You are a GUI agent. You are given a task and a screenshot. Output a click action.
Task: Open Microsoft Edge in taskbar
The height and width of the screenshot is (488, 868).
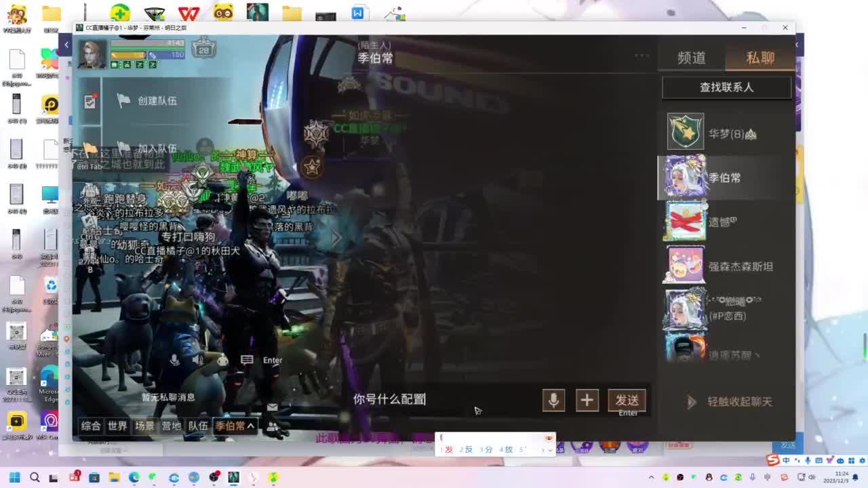coord(134,477)
